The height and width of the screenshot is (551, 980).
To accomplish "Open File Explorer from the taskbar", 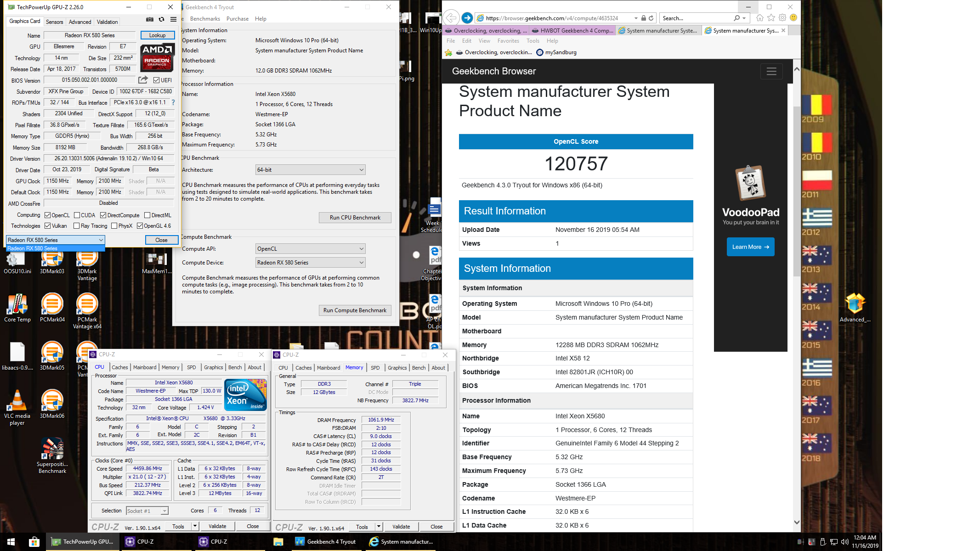I will pos(278,542).
